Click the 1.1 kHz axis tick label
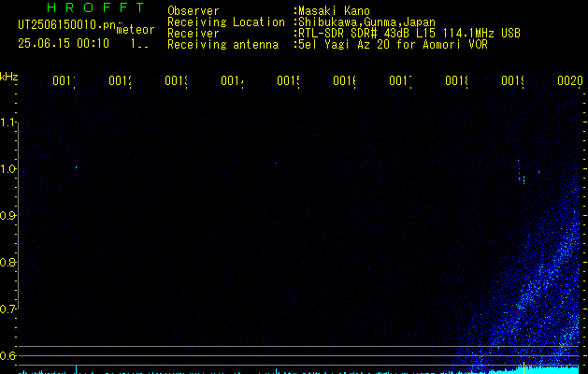 click(9, 122)
